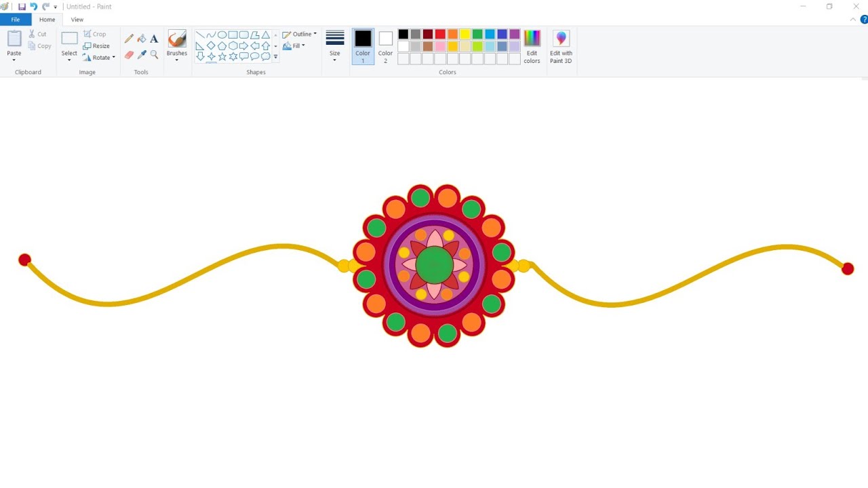Switch to the Home tab

(x=47, y=20)
